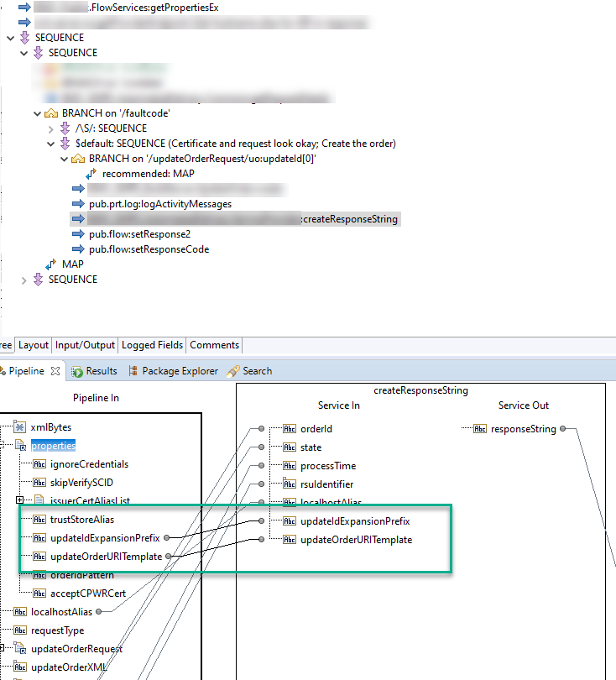The image size is (616, 680).
Task: Click the logActivityMessages invoke arrow icon
Action: (78, 204)
